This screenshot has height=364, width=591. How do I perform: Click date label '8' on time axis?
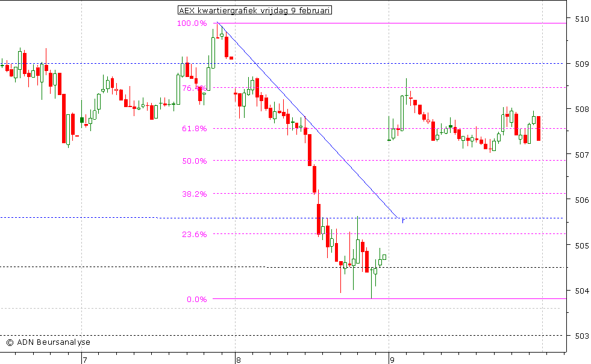click(238, 360)
